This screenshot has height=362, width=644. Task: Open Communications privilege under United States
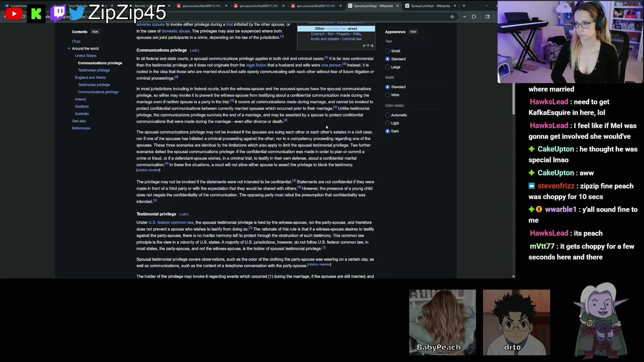(100, 63)
